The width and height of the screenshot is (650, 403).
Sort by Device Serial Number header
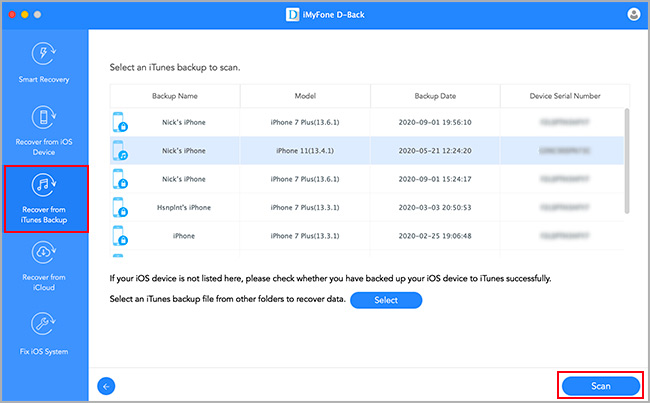(x=565, y=96)
